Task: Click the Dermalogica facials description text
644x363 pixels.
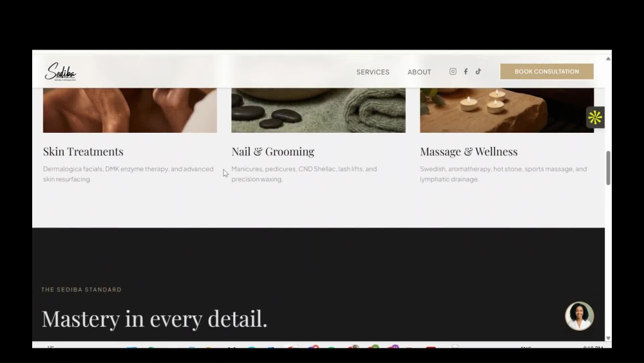Action: click(128, 174)
